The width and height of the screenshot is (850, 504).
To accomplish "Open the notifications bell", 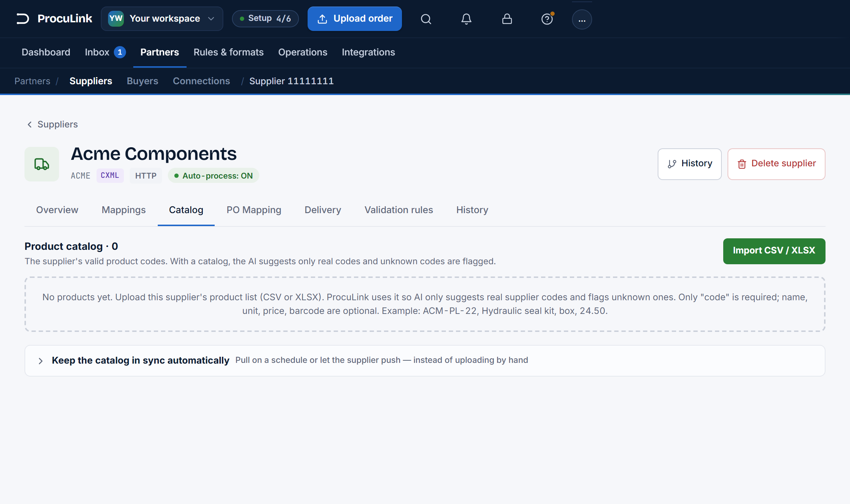I will [466, 19].
